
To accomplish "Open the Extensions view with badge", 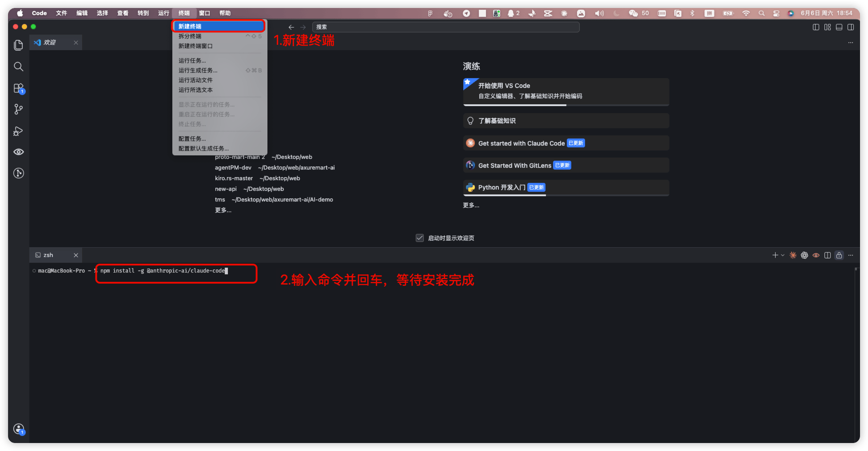I will pos(18,88).
